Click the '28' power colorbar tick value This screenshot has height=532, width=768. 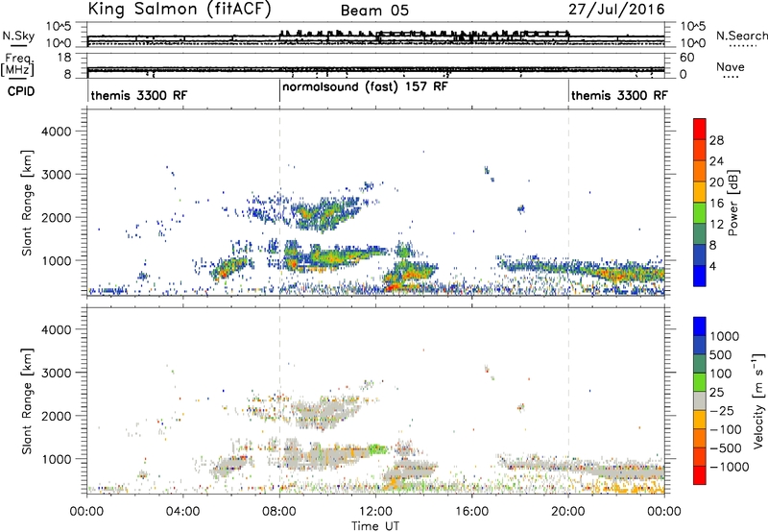click(x=716, y=140)
